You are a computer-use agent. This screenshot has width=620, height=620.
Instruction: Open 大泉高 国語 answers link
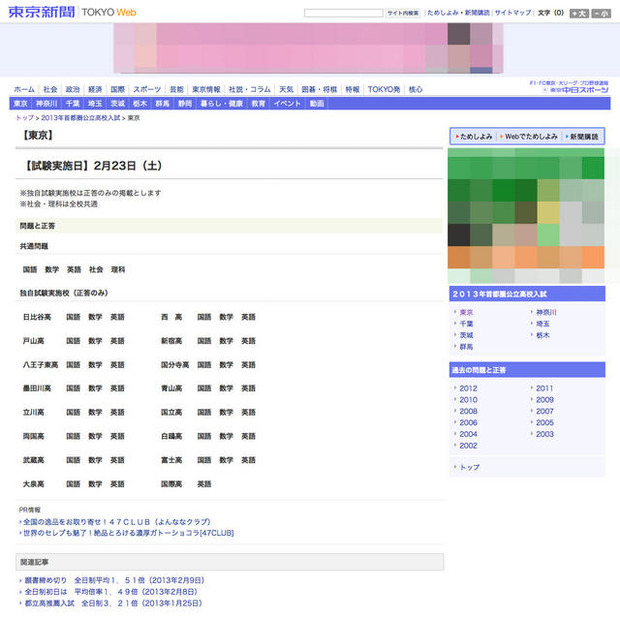click(x=73, y=484)
